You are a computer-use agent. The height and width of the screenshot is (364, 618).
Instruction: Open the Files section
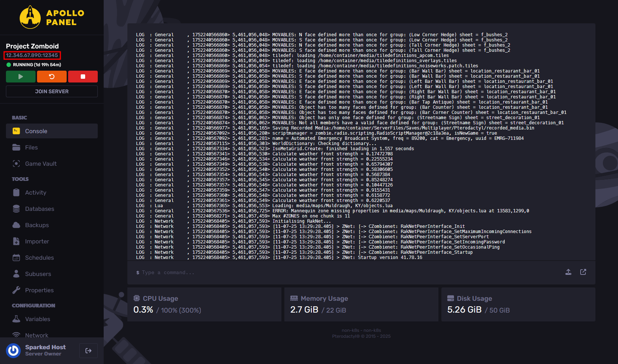point(52,147)
